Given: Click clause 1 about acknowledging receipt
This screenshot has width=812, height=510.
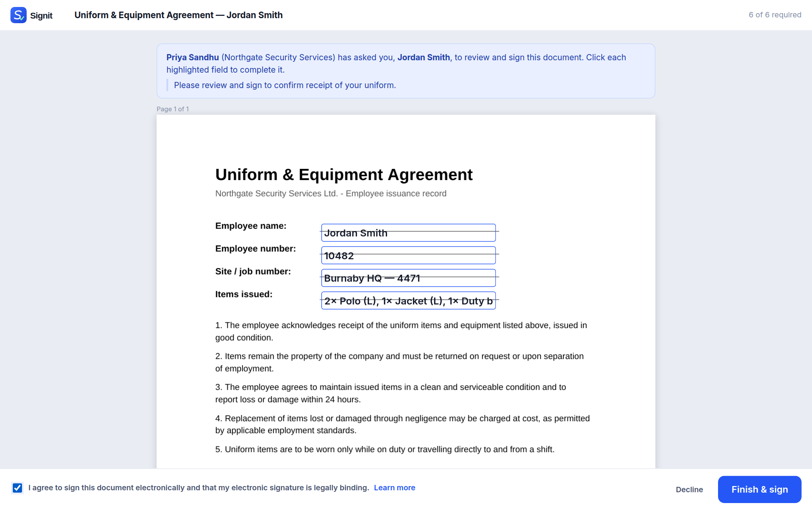Looking at the screenshot, I should click(x=401, y=331).
